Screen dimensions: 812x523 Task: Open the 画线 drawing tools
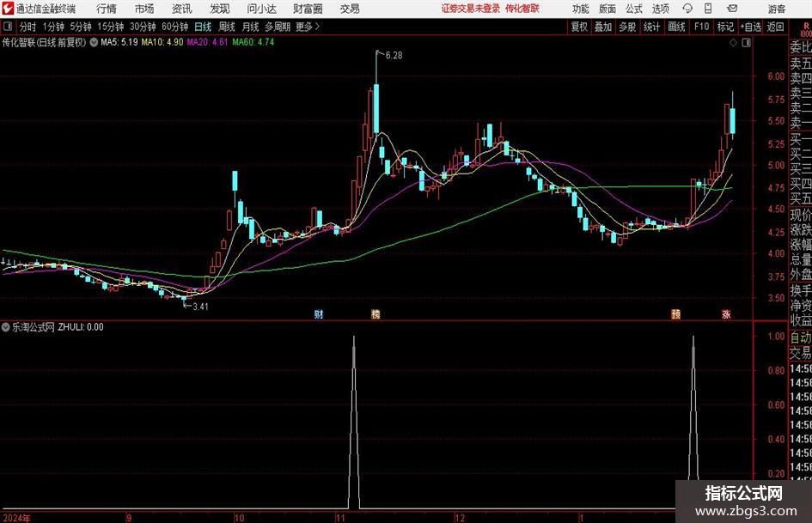tap(677, 27)
